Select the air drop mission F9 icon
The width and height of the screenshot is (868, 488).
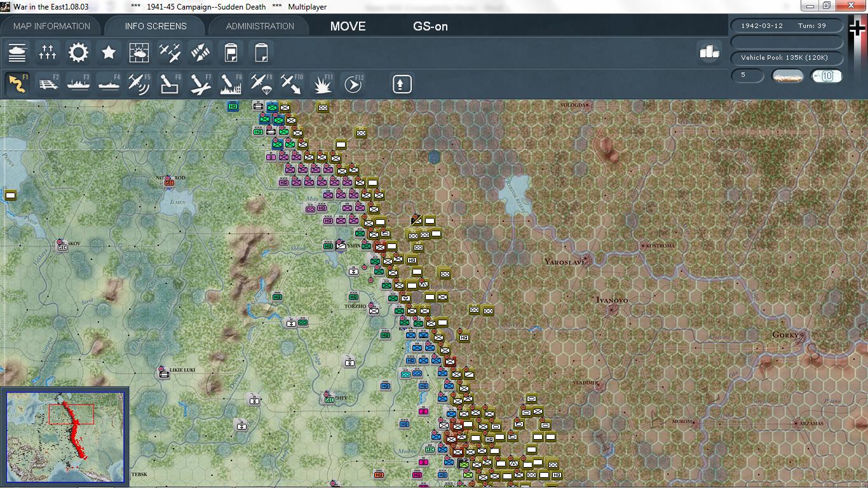261,83
